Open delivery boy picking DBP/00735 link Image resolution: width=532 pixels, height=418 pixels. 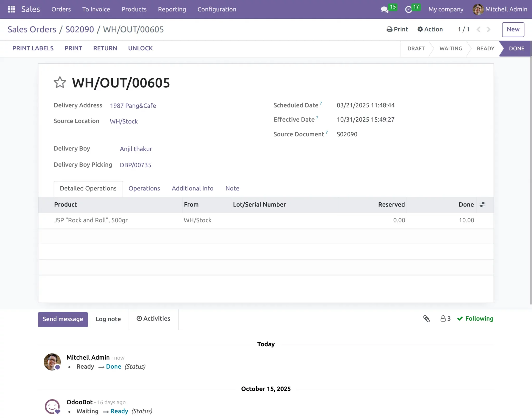135,165
